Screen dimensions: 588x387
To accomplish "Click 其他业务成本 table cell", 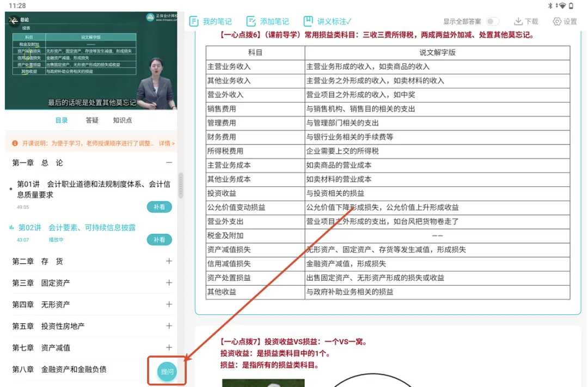I will point(255,179).
